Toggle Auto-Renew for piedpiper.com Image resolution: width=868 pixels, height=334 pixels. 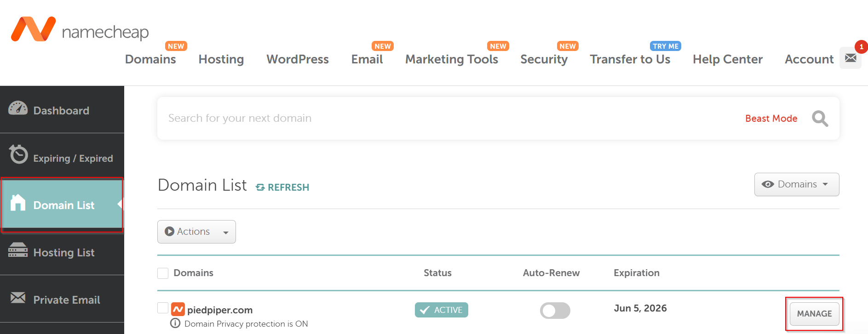pyautogui.click(x=555, y=311)
